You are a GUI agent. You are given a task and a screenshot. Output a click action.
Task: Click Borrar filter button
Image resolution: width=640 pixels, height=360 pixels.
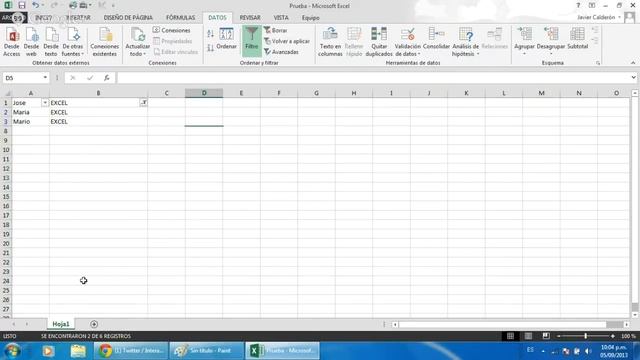(x=276, y=30)
